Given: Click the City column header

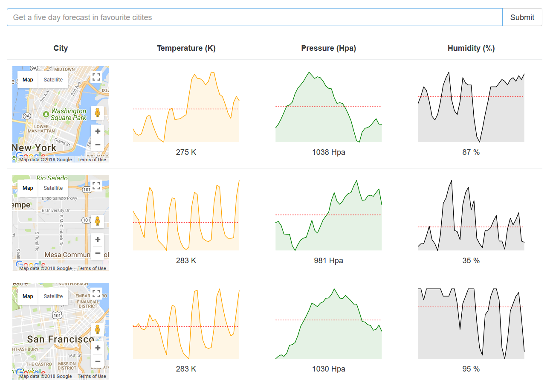Looking at the screenshot, I should pyautogui.click(x=61, y=48).
